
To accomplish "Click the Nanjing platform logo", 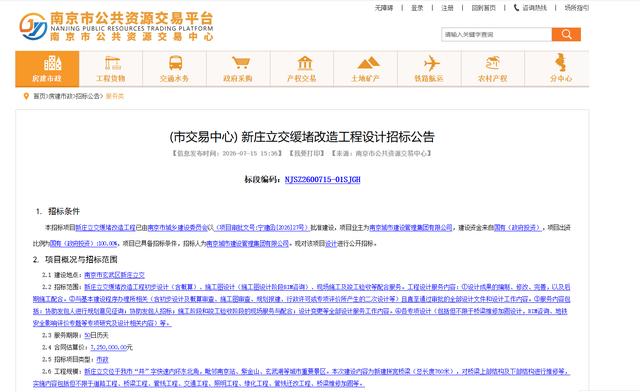I will [116, 26].
